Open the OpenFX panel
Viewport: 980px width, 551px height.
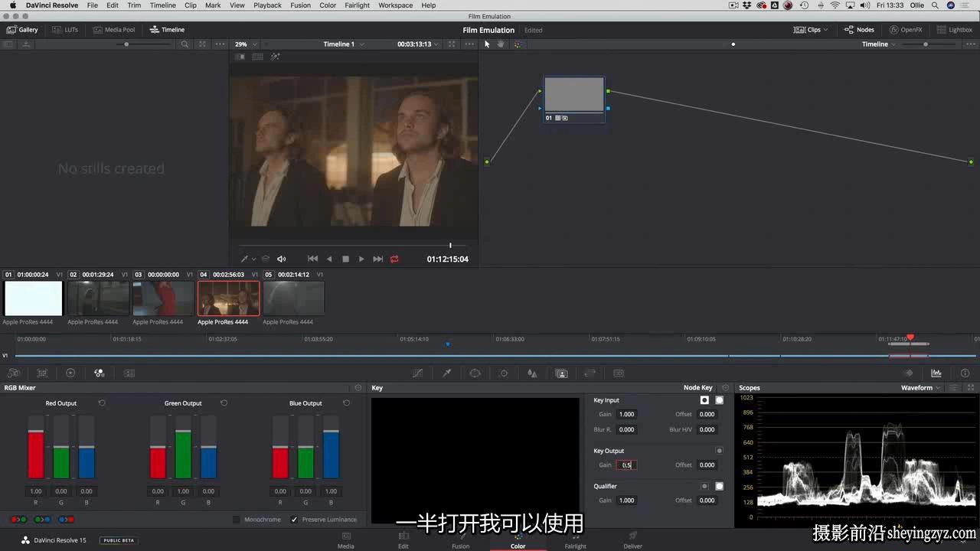906,30
